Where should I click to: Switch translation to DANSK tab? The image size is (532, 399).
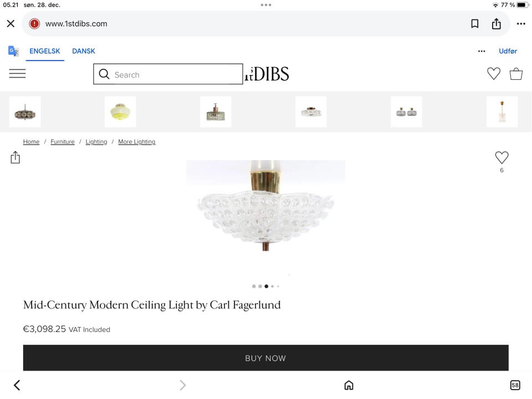[x=84, y=51]
